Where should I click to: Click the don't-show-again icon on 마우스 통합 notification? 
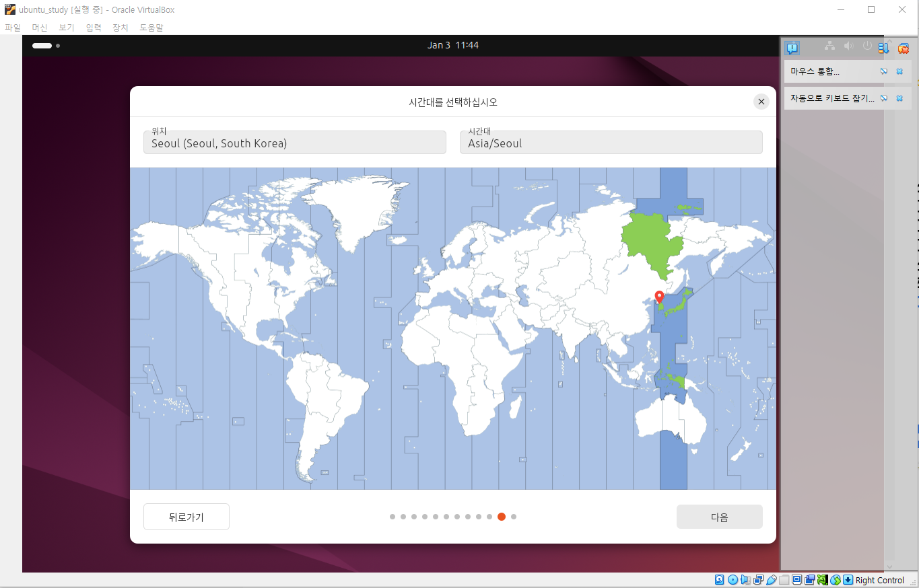pyautogui.click(x=884, y=71)
